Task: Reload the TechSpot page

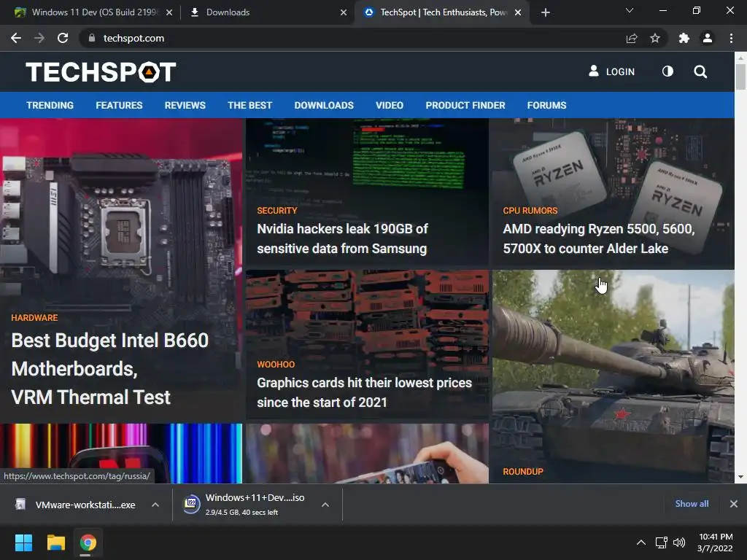Action: 63,38
